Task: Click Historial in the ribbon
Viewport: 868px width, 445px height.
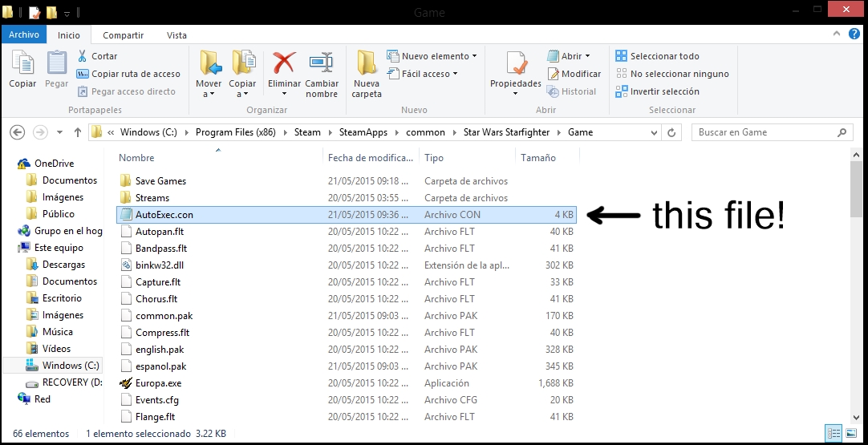Action: [571, 91]
